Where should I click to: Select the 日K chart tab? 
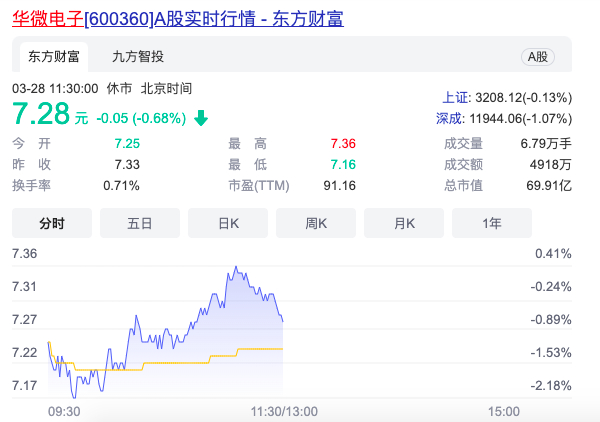pos(228,223)
